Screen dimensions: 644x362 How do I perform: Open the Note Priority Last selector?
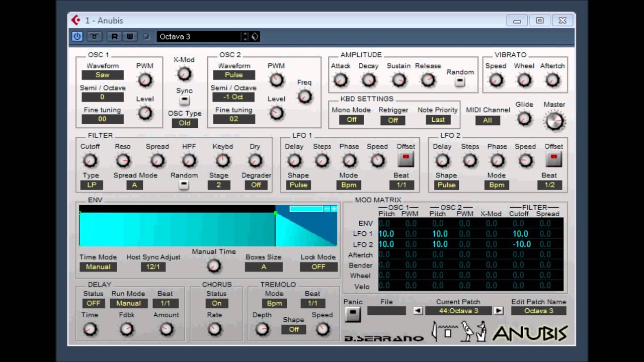(x=438, y=120)
